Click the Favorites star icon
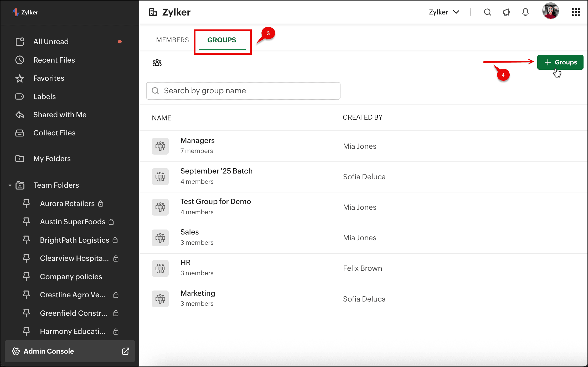 pos(20,78)
